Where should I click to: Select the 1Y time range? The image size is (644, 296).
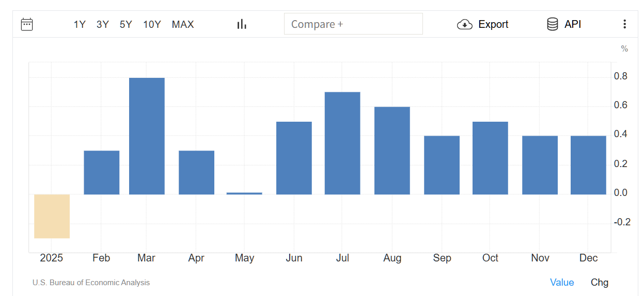[80, 24]
